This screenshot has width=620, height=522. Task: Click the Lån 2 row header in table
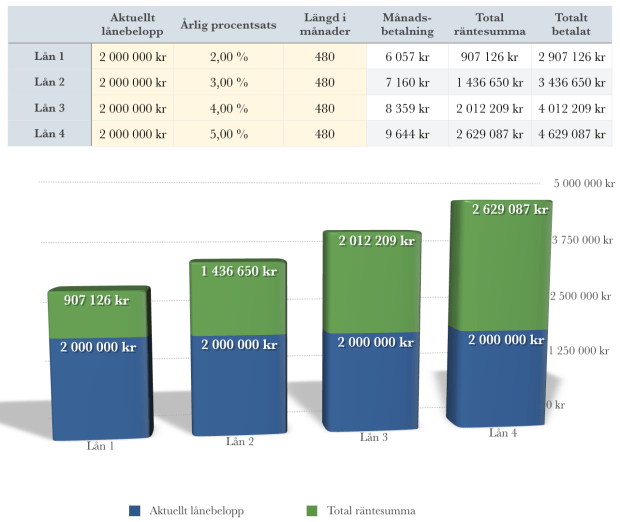pyautogui.click(x=49, y=83)
